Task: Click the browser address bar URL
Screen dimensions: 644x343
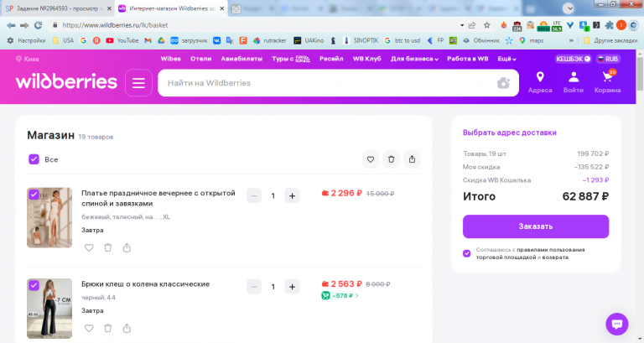Action: click(115, 25)
